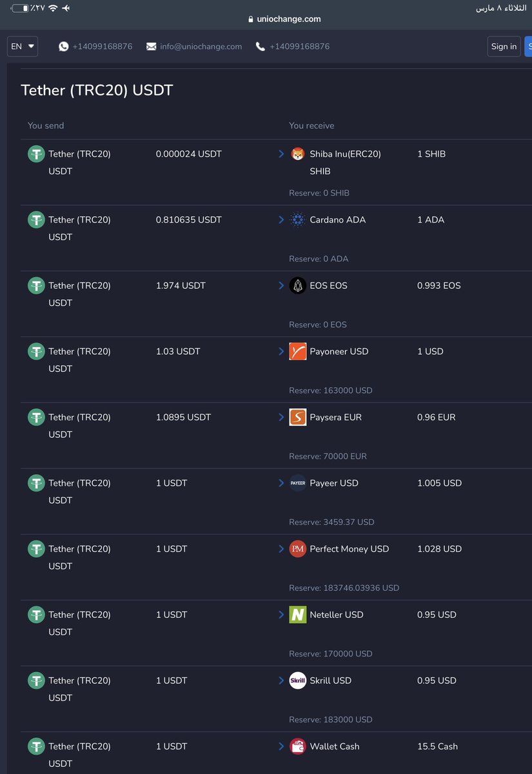This screenshot has width=532, height=774.
Task: Open the info@uniochange.com email link
Action: pyautogui.click(x=201, y=46)
